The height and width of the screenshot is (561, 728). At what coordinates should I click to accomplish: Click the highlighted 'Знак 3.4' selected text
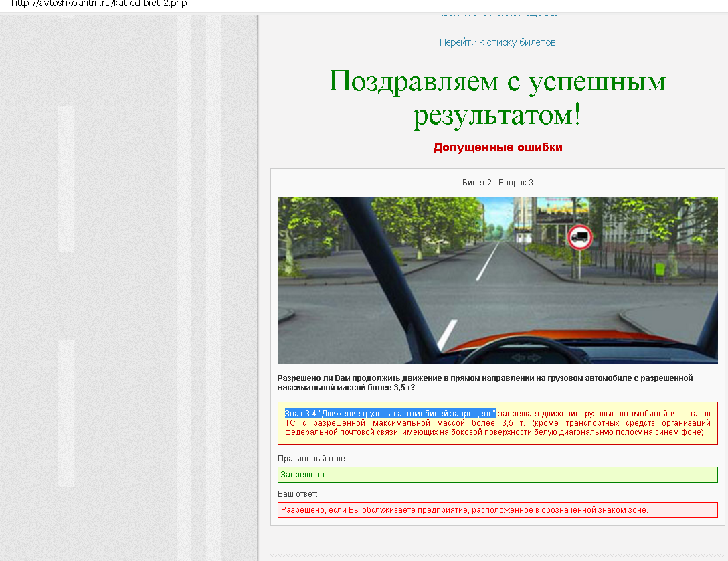pos(390,413)
